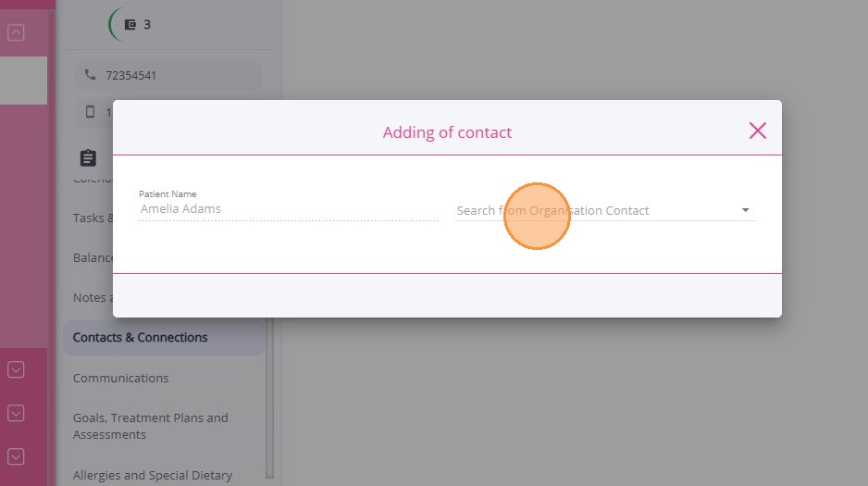Expand the first lower chevron in left navigation
This screenshot has height=486, width=868.
click(x=16, y=369)
